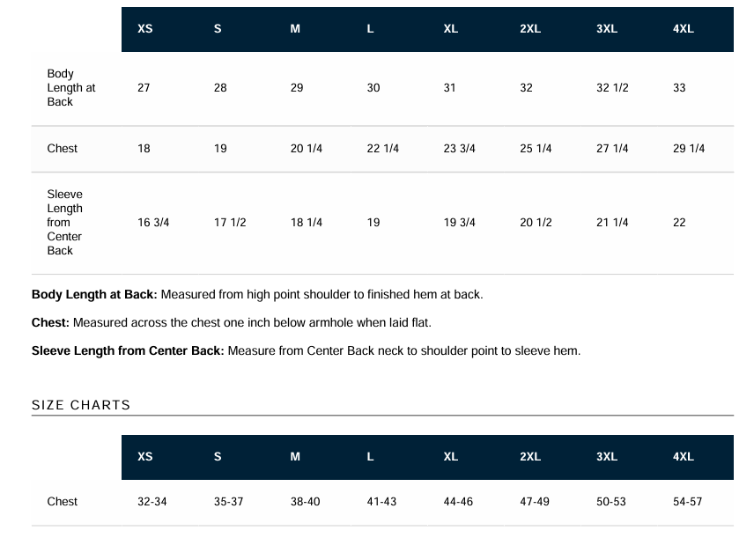Click chest range 32-34 in size chart
This screenshot has height=560, width=754.
click(x=152, y=502)
